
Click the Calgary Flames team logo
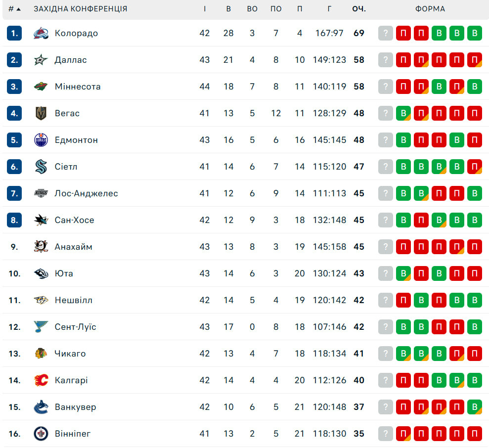click(41, 380)
